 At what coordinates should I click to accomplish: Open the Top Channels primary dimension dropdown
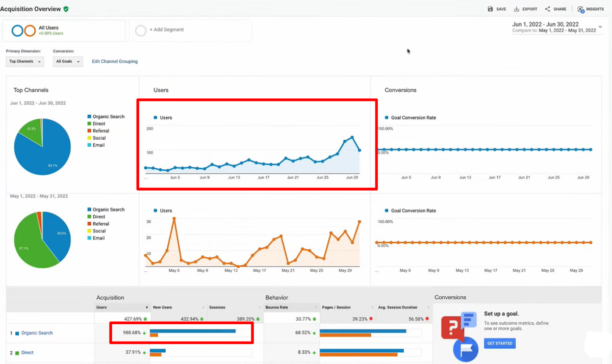pos(25,61)
